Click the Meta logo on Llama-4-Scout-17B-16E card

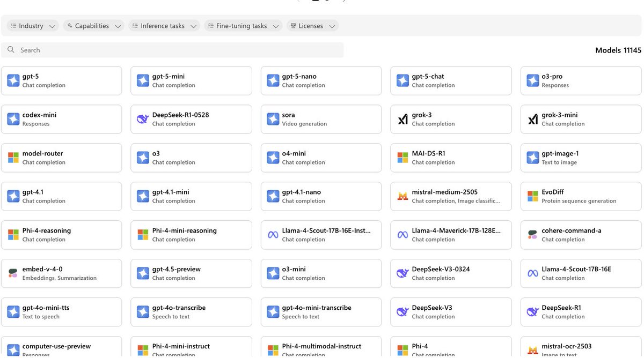pyautogui.click(x=533, y=273)
